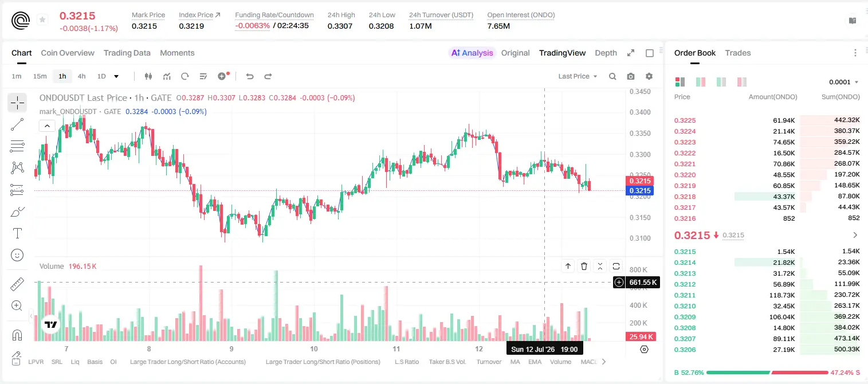The width and height of the screenshot is (868, 384).
Task: Toggle the magnet snap mode
Action: pyautogui.click(x=17, y=335)
